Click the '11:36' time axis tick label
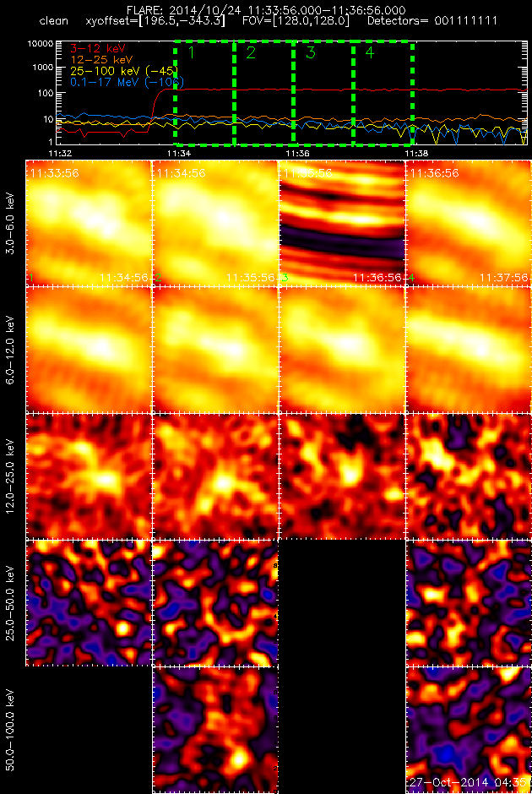Viewport: 532px width, 794px height. tap(296, 153)
